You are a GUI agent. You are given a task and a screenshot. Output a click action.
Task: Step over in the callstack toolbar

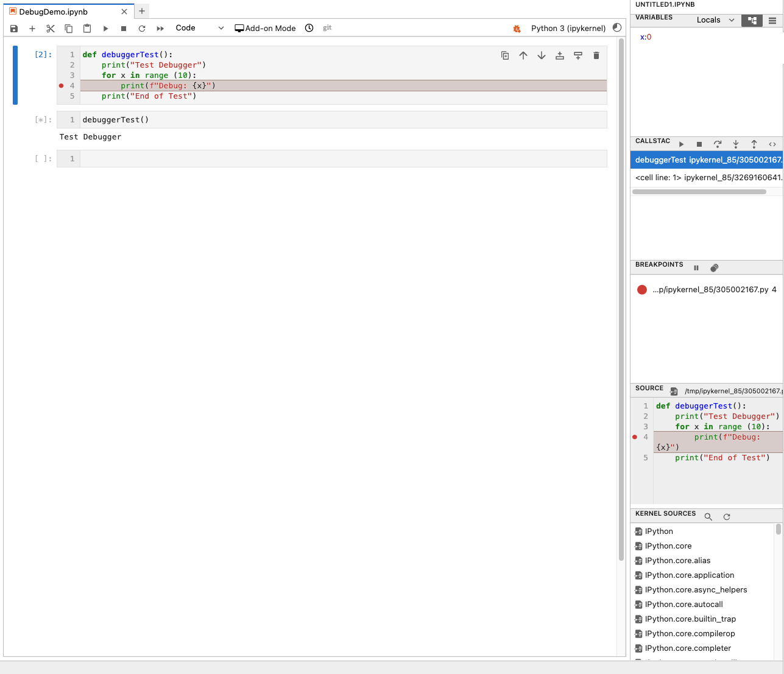point(717,144)
